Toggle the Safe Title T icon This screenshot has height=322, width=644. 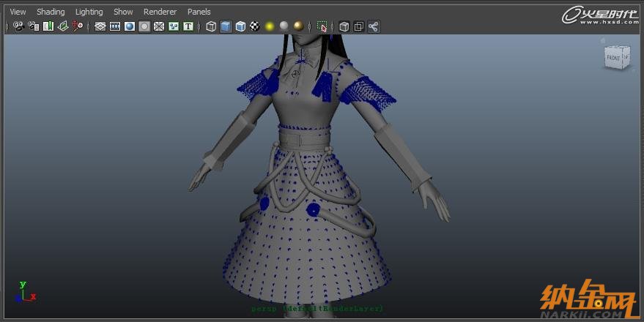188,26
